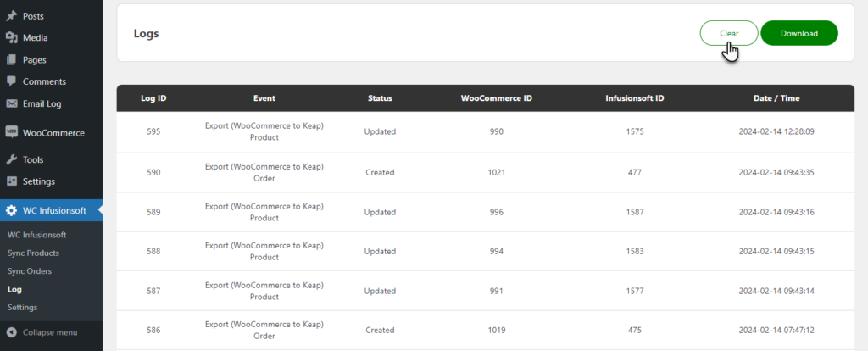Click the WC Infusionsoft gear icon

(11, 211)
